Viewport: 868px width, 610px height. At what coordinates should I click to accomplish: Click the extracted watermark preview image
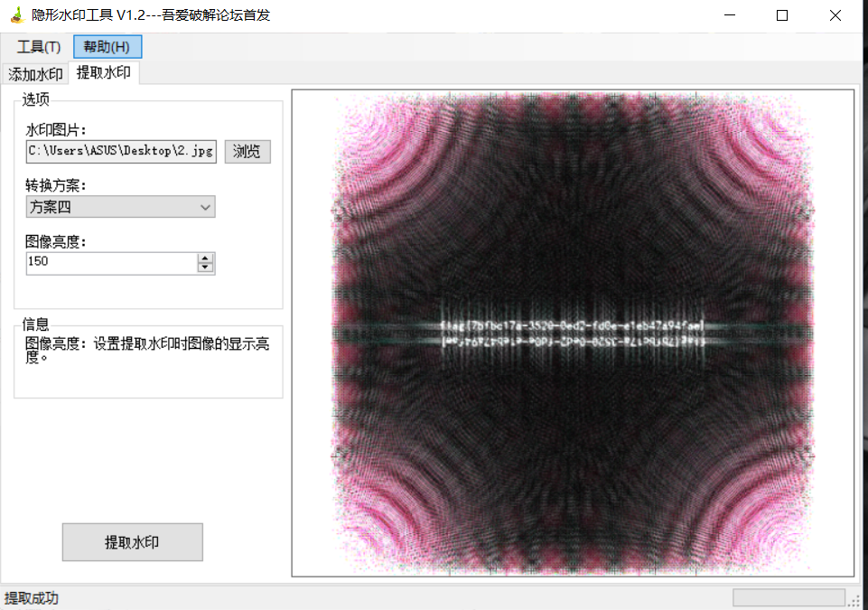click(573, 333)
